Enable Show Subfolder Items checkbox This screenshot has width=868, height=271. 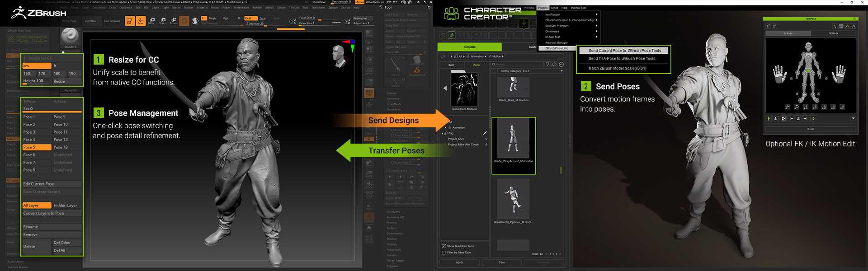click(x=443, y=246)
